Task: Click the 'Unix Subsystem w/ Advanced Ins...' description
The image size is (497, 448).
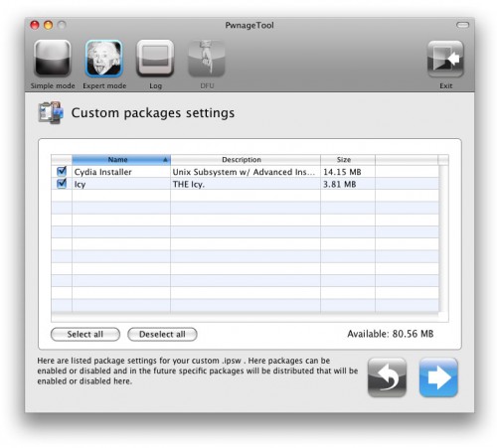Action: (x=244, y=172)
